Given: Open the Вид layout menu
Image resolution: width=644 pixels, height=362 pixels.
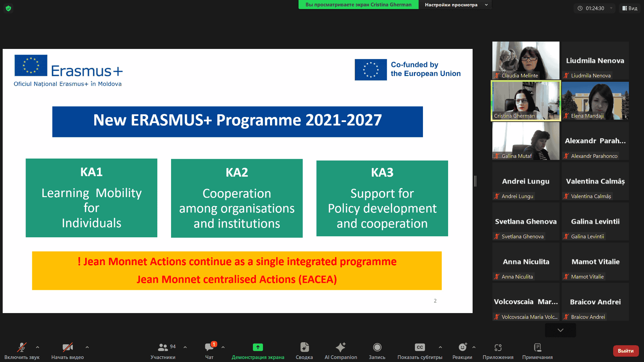Looking at the screenshot, I should [x=630, y=8].
